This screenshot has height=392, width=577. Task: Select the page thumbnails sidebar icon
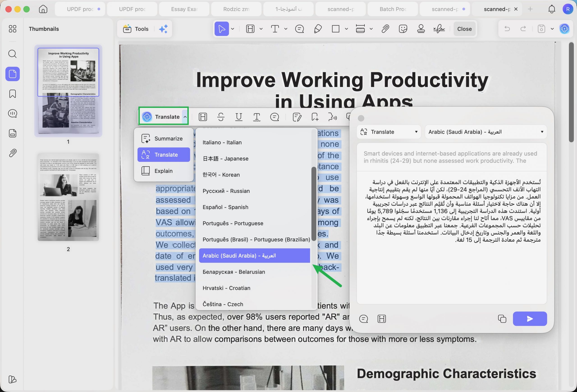pos(12,74)
